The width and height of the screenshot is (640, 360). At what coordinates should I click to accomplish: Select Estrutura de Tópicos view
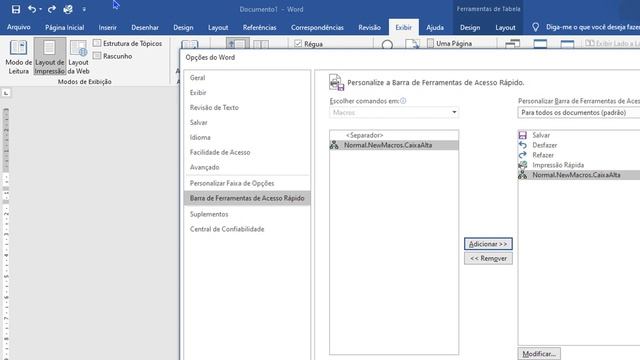(x=127, y=43)
